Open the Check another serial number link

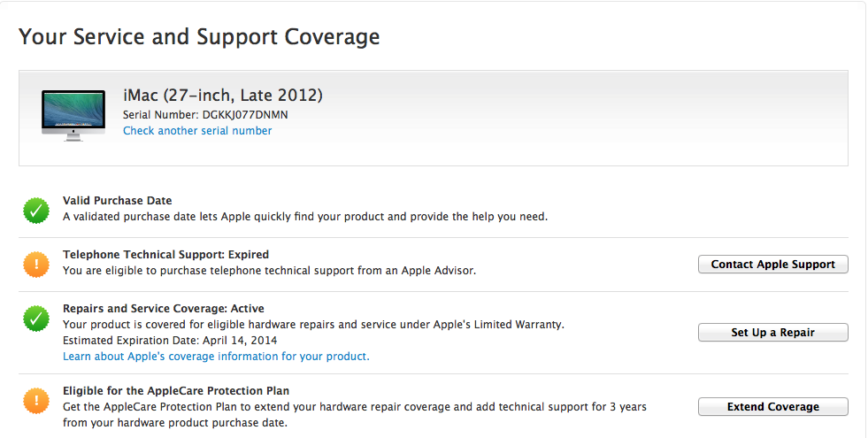click(x=197, y=131)
